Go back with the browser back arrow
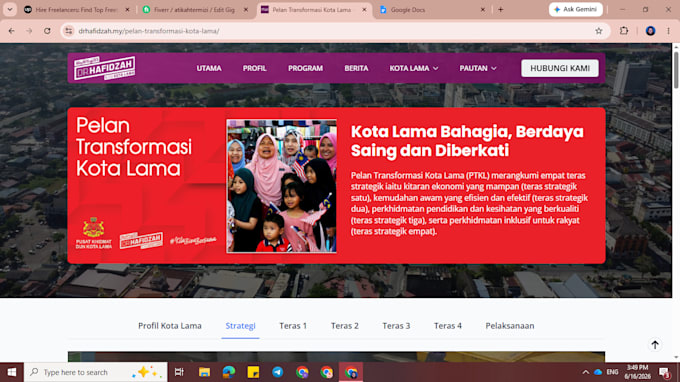 12,31
